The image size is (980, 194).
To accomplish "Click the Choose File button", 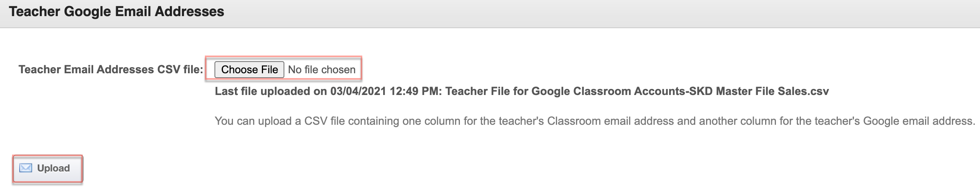I will coord(249,70).
